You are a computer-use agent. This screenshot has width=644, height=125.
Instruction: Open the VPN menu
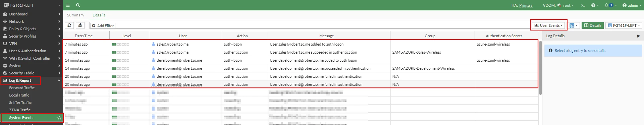coord(32,44)
